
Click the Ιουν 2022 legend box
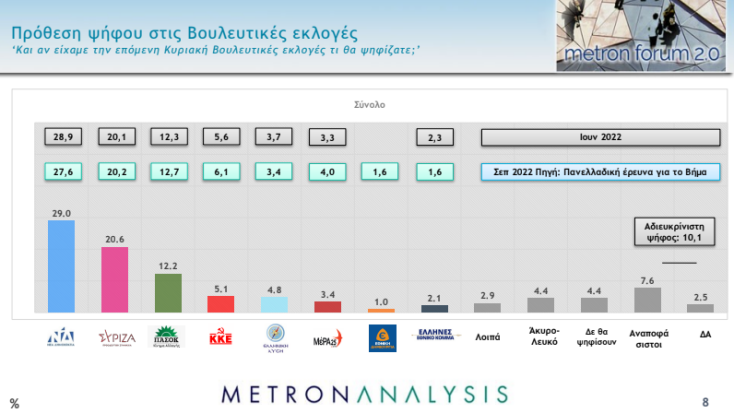[x=600, y=137]
